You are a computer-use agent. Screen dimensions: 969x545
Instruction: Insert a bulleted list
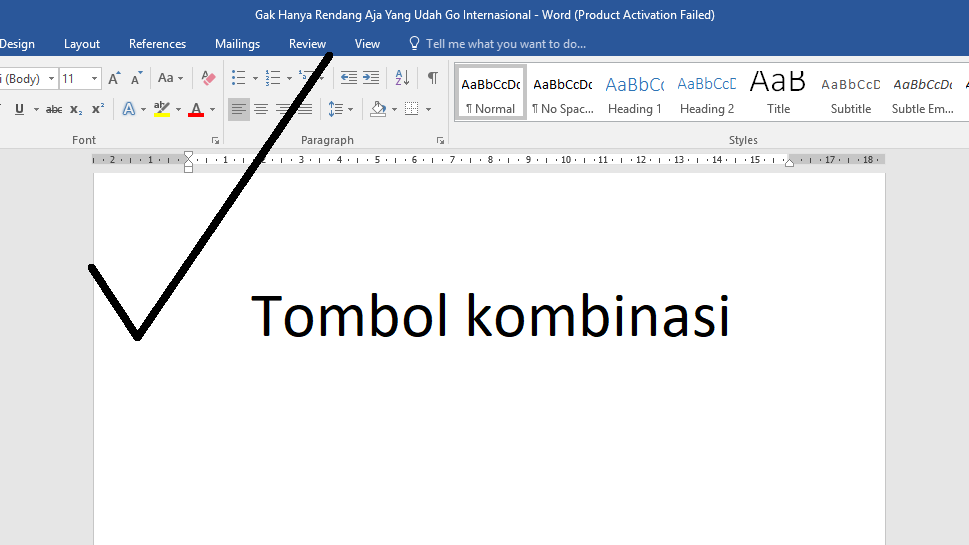click(239, 78)
